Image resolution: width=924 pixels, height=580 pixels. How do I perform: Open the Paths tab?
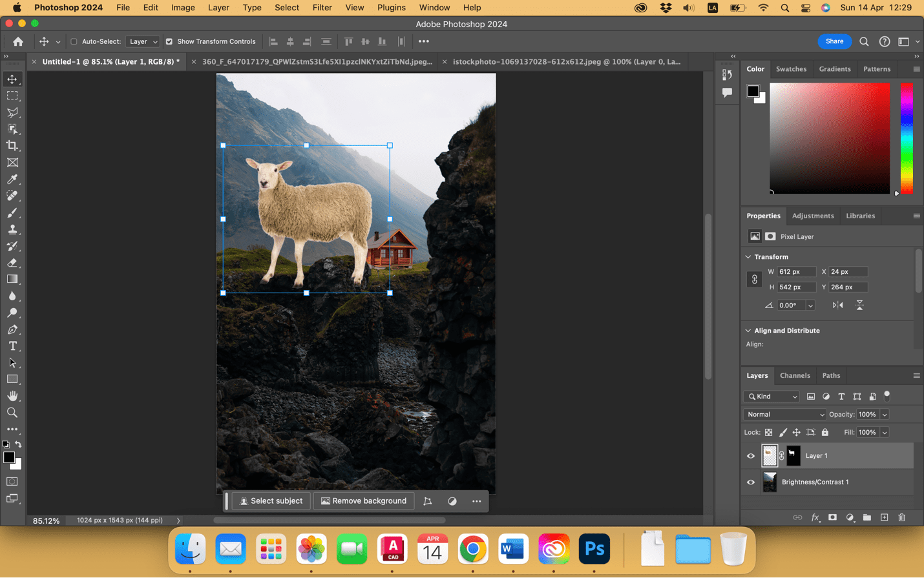831,376
